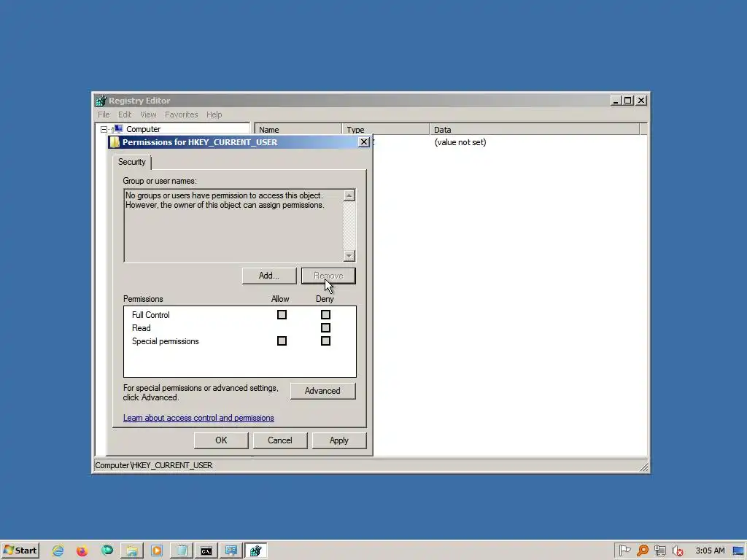The image size is (747, 560).
Task: Click the Type column header
Action: 385,130
